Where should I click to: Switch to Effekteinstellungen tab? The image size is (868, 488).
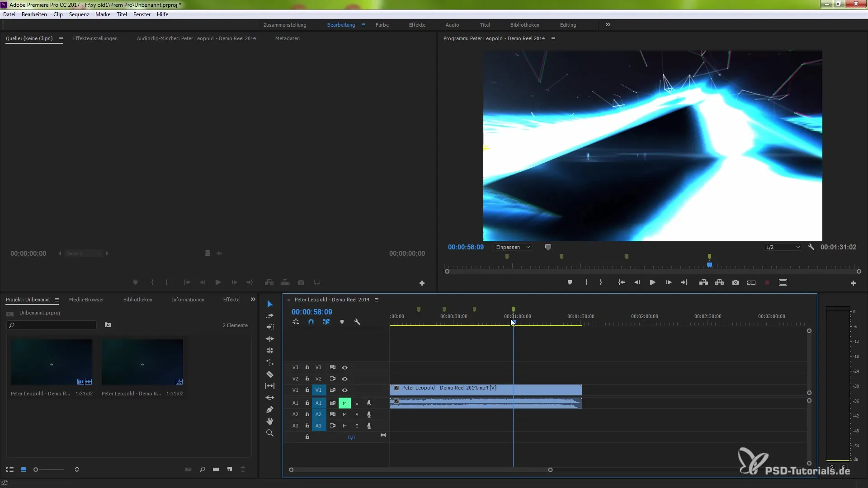[95, 38]
